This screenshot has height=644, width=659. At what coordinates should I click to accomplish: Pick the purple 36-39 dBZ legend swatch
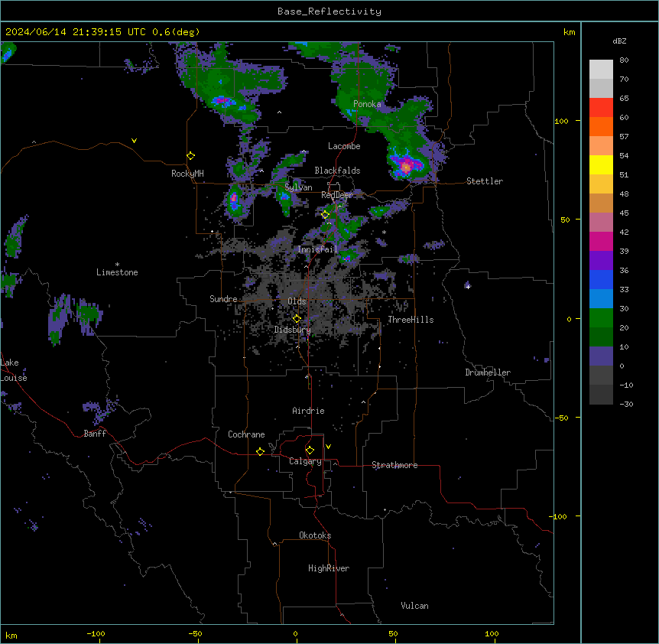coord(601,261)
